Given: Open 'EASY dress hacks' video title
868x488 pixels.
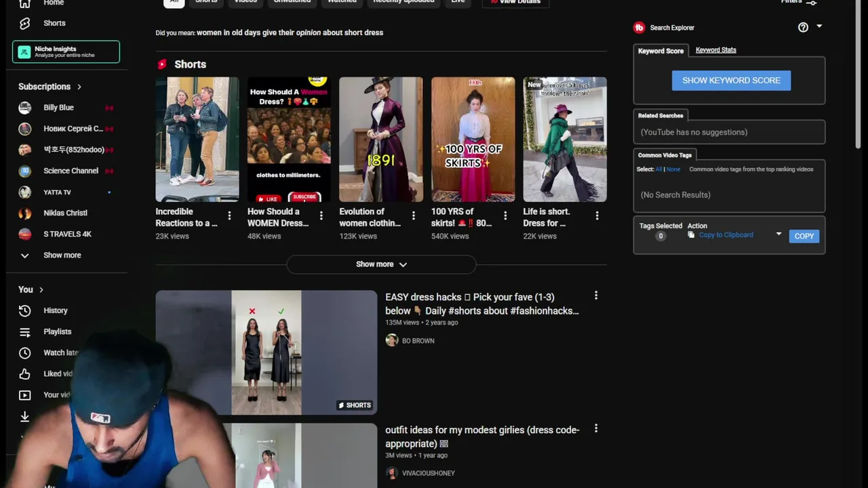Looking at the screenshot, I should (x=482, y=304).
